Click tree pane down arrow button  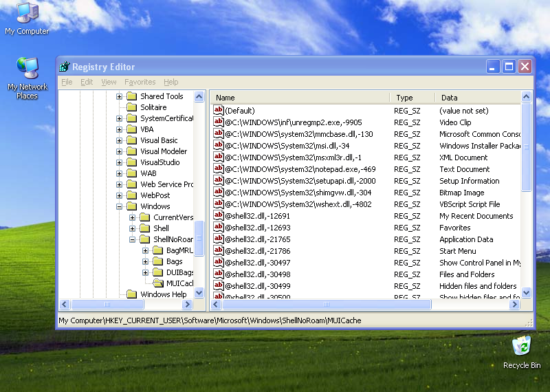click(x=199, y=292)
